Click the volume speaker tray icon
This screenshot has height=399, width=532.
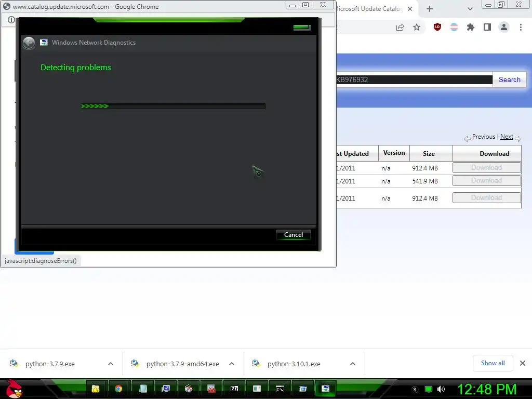441,389
